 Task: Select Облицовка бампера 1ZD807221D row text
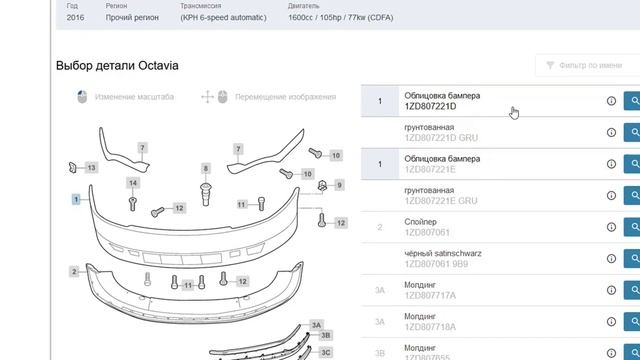(442, 101)
